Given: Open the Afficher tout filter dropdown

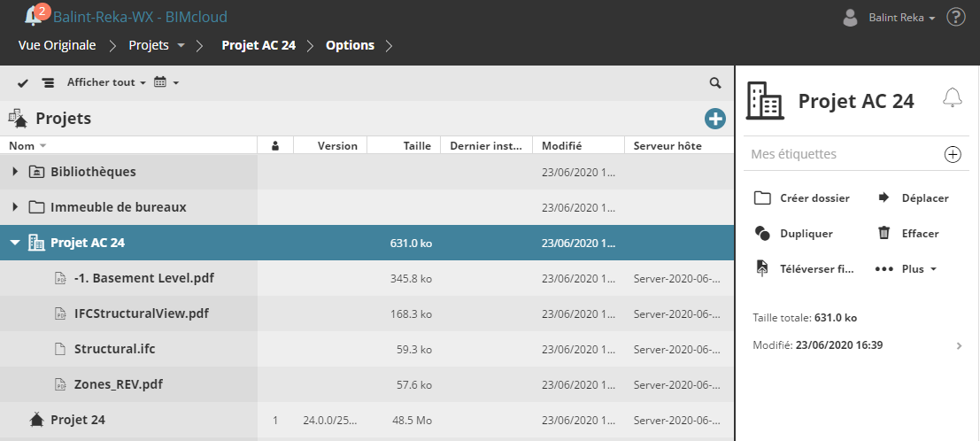Looking at the screenshot, I should (105, 82).
